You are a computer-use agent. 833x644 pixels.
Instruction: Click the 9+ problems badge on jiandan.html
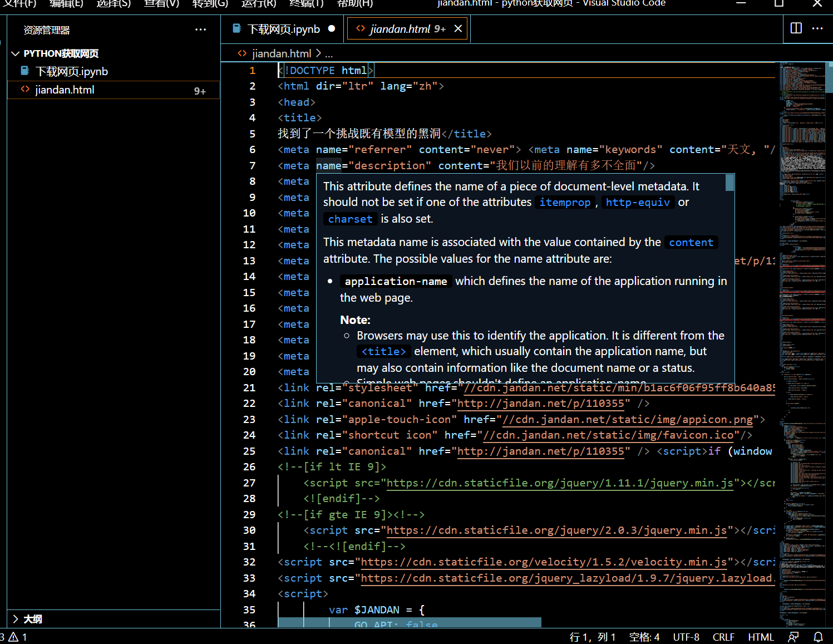[200, 91]
